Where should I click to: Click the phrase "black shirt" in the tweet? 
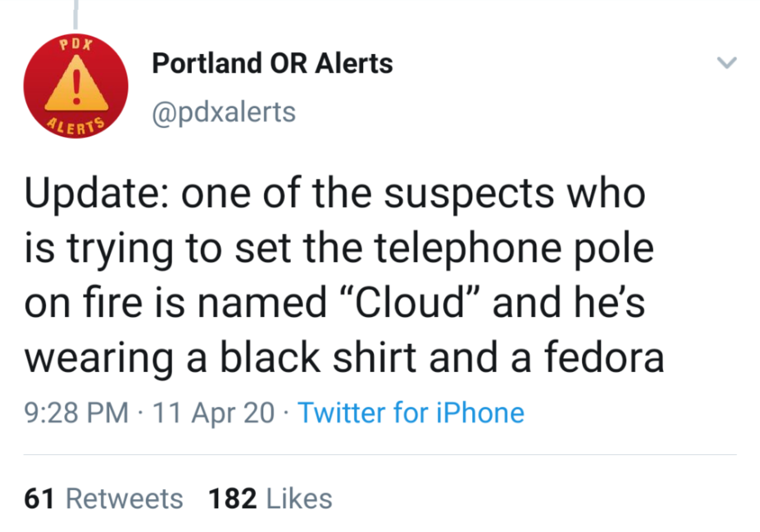pos(318,358)
